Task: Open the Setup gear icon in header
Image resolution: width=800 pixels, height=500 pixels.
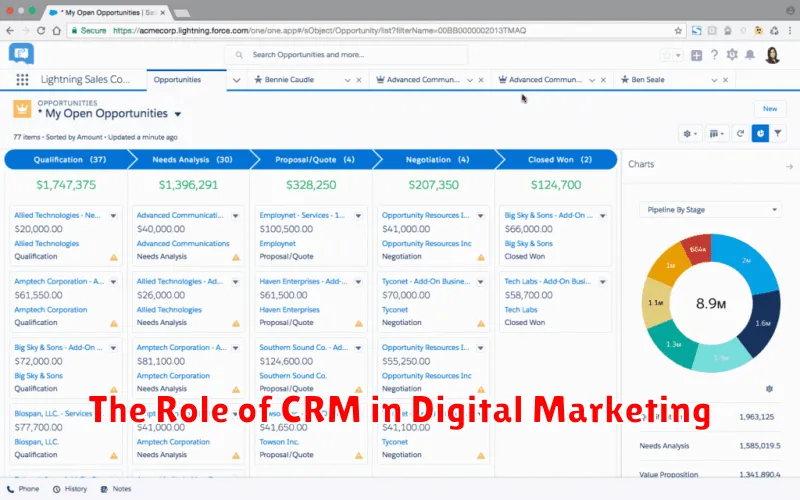Action: click(x=732, y=55)
